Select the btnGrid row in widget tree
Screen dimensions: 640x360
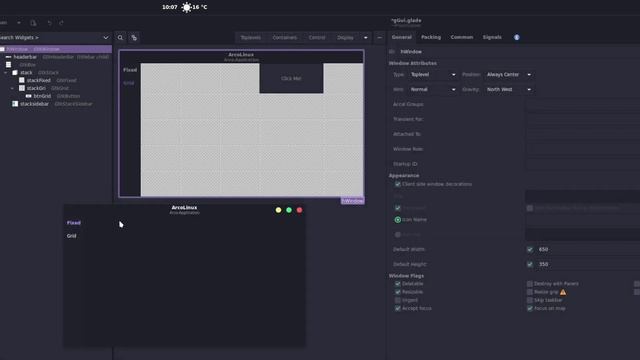tap(56, 96)
